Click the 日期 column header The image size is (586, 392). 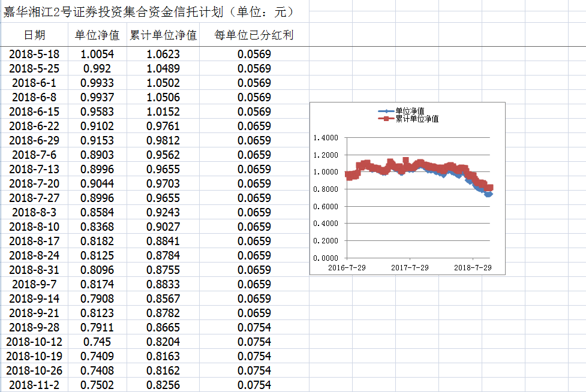(34, 35)
